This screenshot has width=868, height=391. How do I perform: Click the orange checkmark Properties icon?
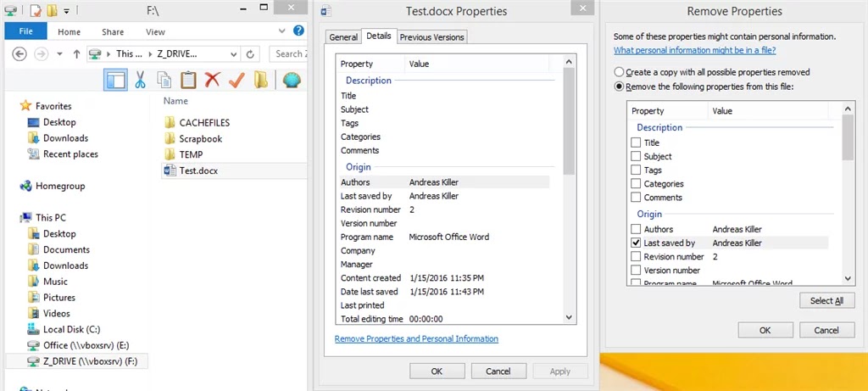click(x=236, y=81)
